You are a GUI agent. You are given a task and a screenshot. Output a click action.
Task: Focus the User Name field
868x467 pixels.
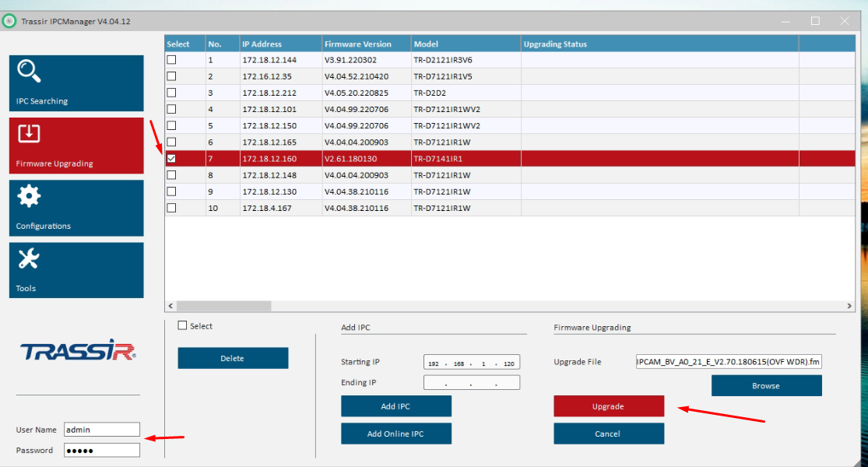tap(102, 430)
